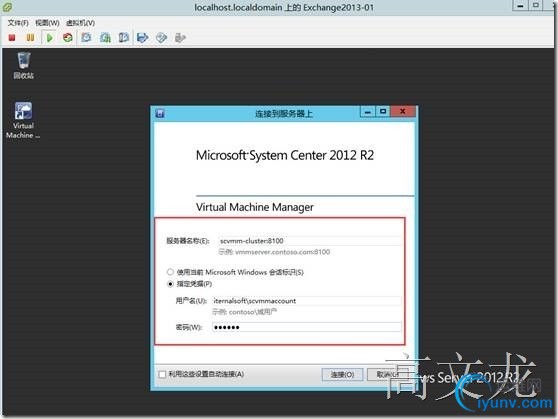Viewport: 558px width, 419px height.
Task: Click the 连接(O) connect button
Action: 342,375
